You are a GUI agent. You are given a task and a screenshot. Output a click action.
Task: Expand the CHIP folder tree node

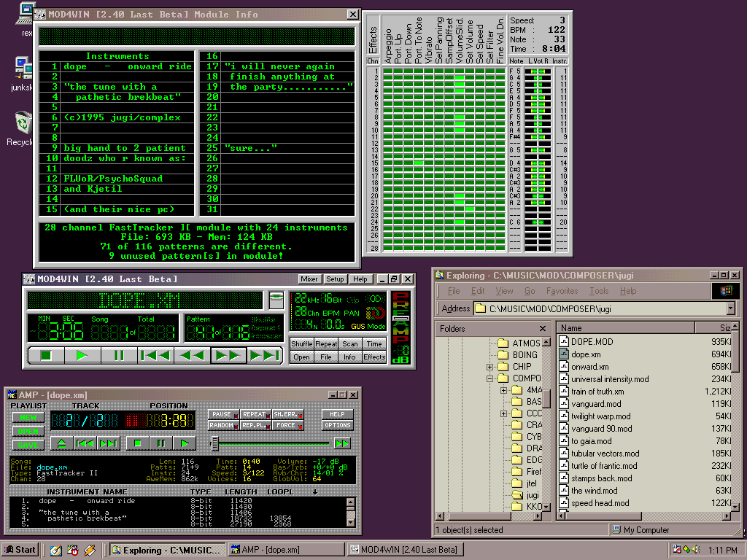click(x=489, y=367)
